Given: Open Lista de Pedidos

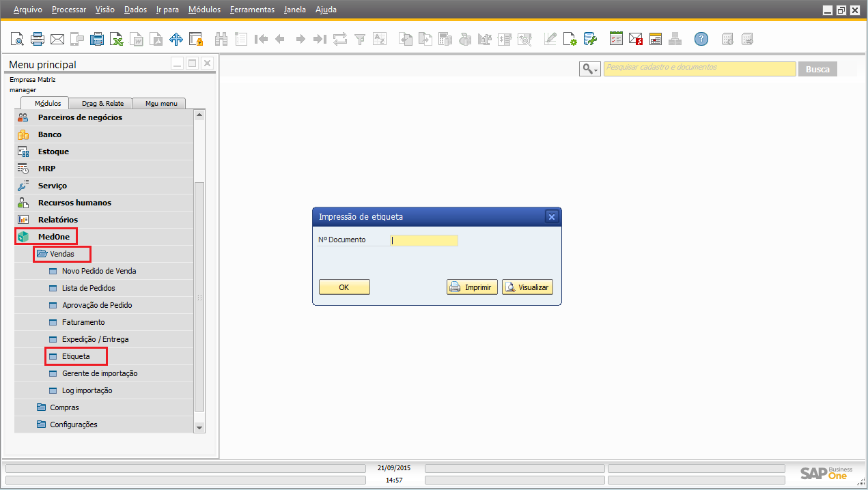Looking at the screenshot, I should [x=89, y=288].
